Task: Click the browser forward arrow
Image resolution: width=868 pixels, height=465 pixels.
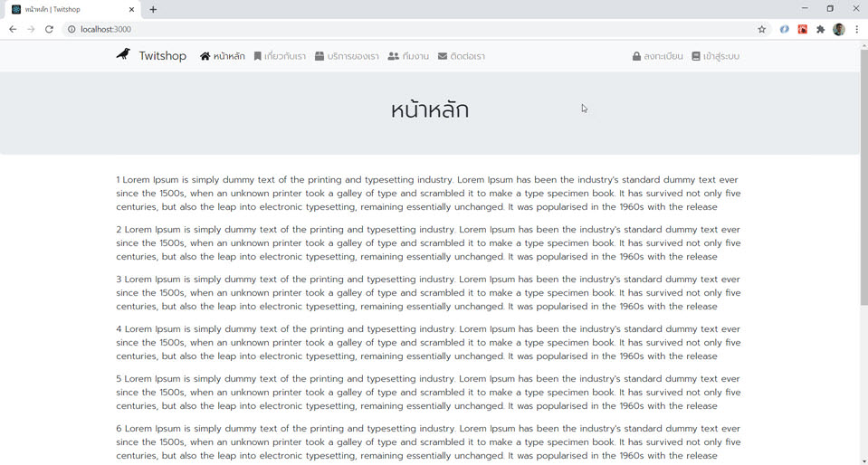Action: click(x=31, y=29)
